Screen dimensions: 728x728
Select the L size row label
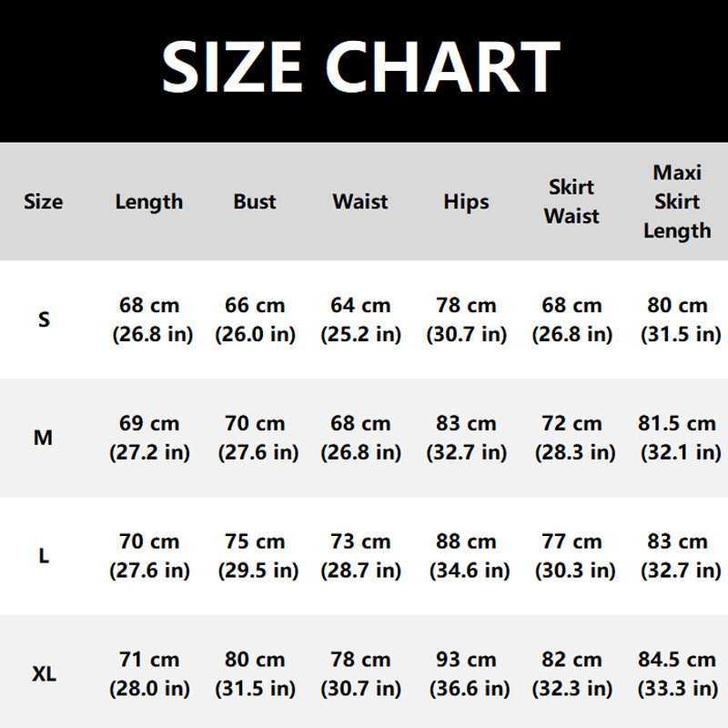point(44,556)
